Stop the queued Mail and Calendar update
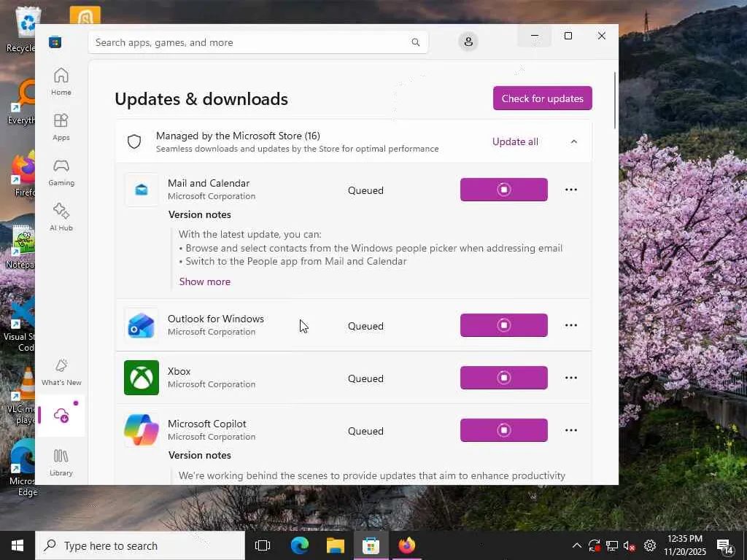 point(503,190)
